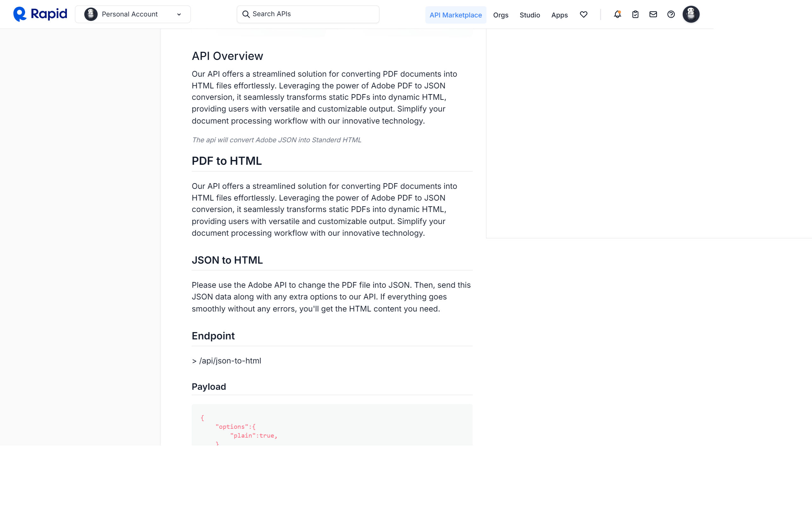Screen dimensions: 812x507
Task: Click the avatar inside the account switcher
Action: (91, 14)
